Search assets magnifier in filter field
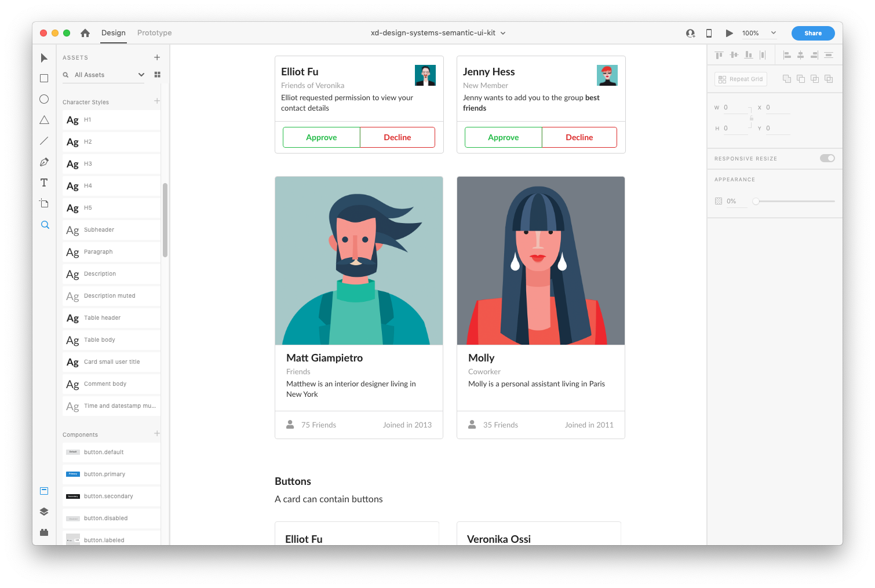This screenshot has height=588, width=875. (66, 75)
